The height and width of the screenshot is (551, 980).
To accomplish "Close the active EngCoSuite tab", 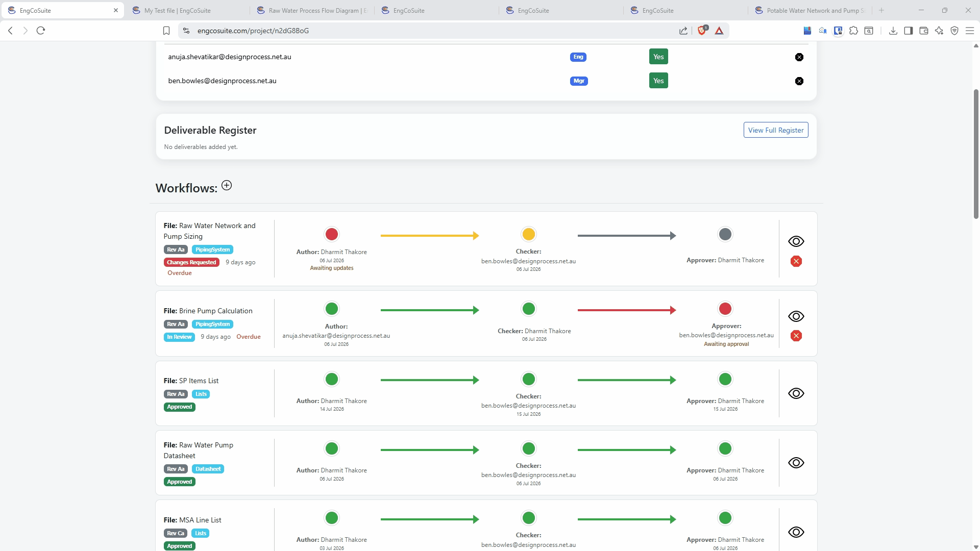I will 116,10.
